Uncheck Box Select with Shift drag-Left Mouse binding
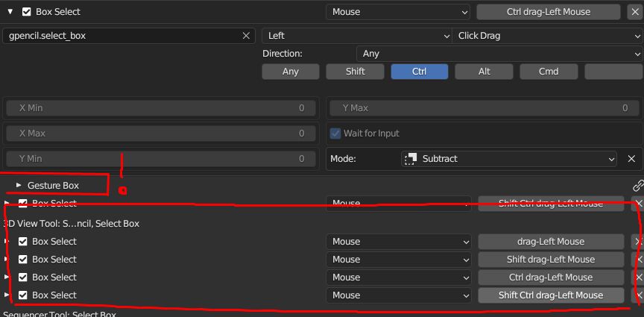Image resolution: width=644 pixels, height=317 pixels. (23, 260)
